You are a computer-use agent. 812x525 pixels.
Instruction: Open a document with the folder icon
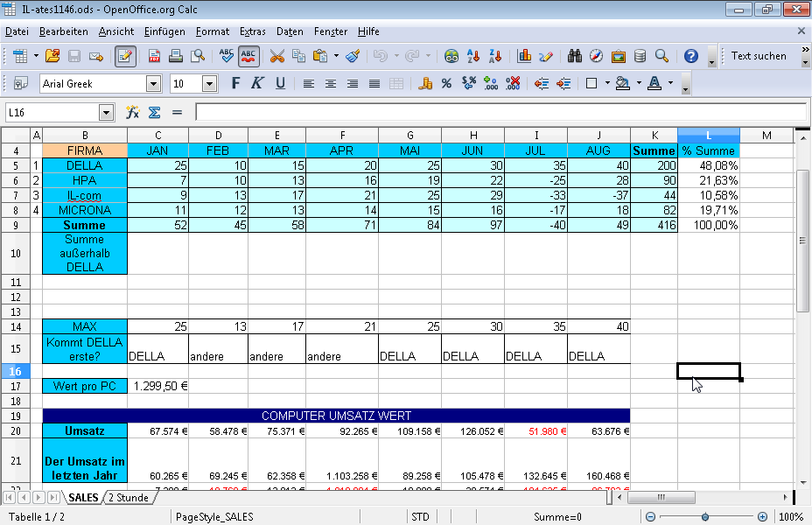click(x=52, y=56)
